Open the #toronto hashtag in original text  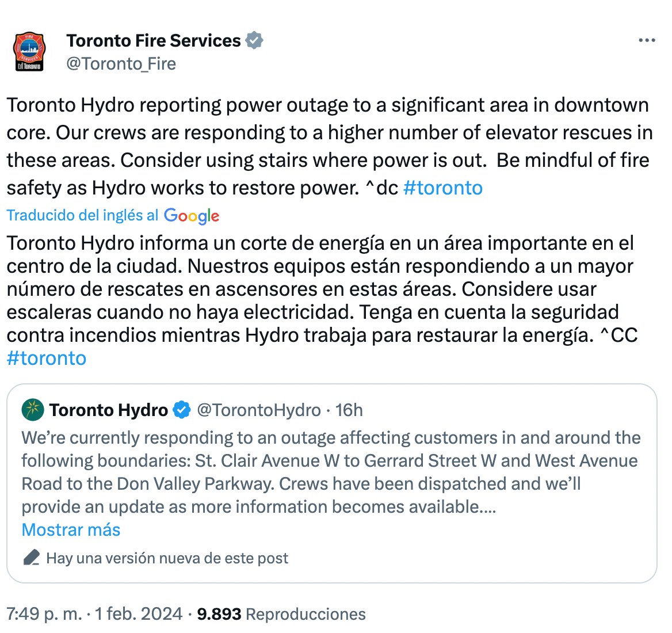(x=442, y=188)
